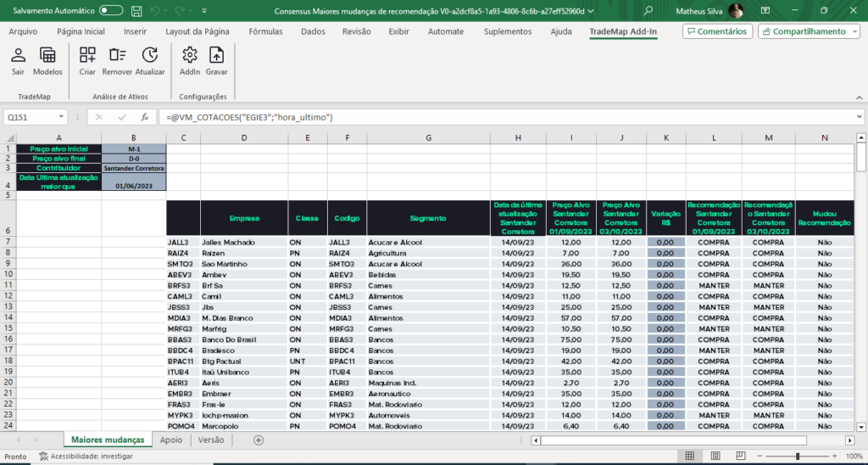Select column G header
This screenshot has width=868, height=465.
pos(428,137)
